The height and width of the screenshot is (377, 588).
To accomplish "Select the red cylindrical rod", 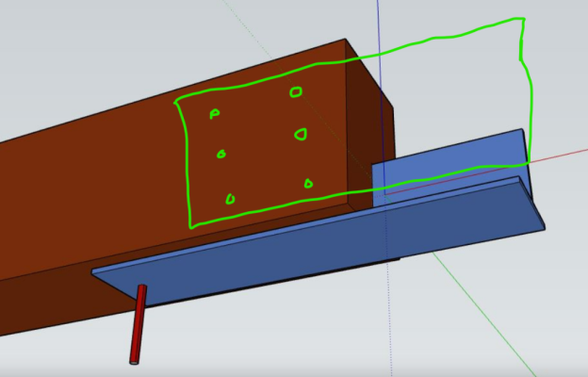I will [x=138, y=324].
